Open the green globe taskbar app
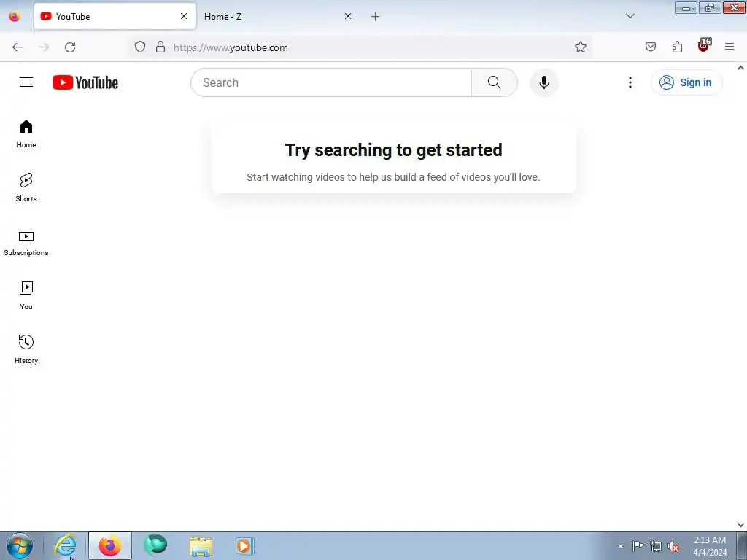The image size is (747, 560). 156,545
